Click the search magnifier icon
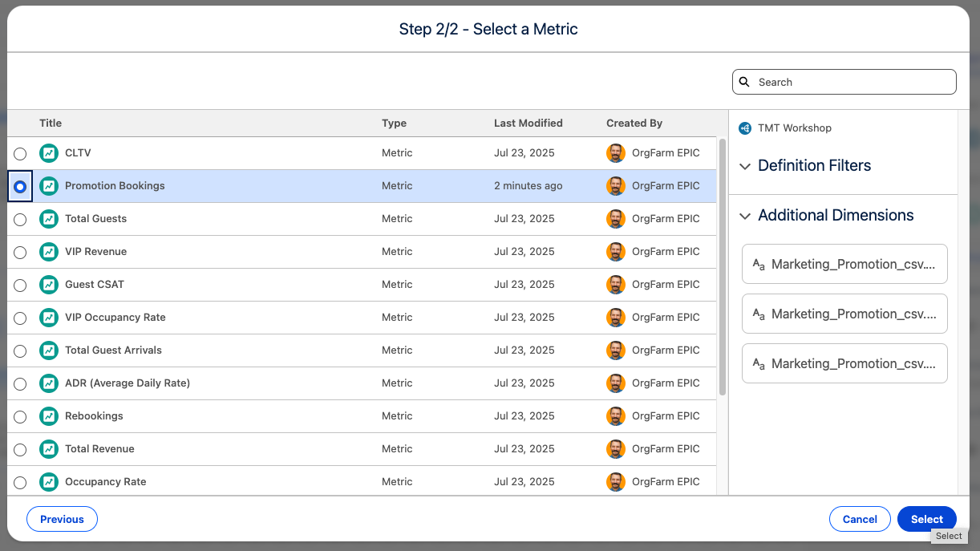The image size is (980, 551). tap(744, 82)
